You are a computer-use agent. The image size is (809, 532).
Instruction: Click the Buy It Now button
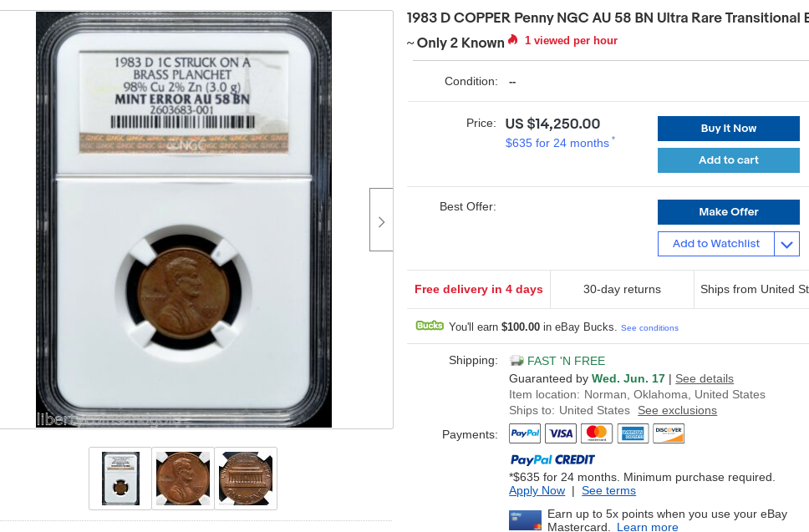(x=729, y=129)
